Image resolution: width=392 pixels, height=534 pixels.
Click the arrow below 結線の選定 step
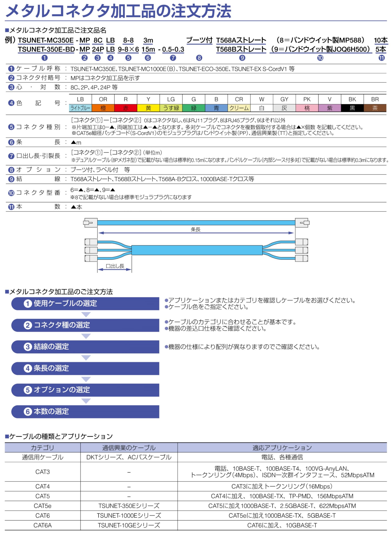click(86, 358)
